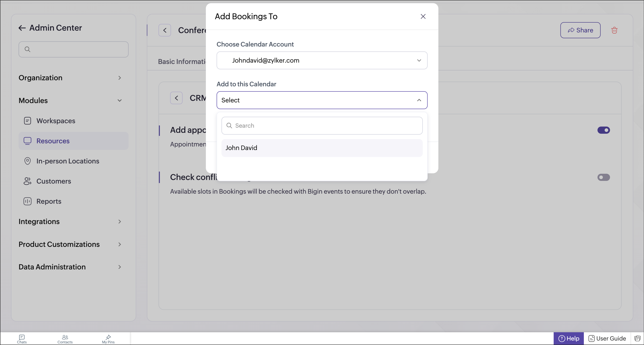The image size is (644, 345).
Task: Open the Choose Calendar Account dropdown
Action: coord(322,60)
